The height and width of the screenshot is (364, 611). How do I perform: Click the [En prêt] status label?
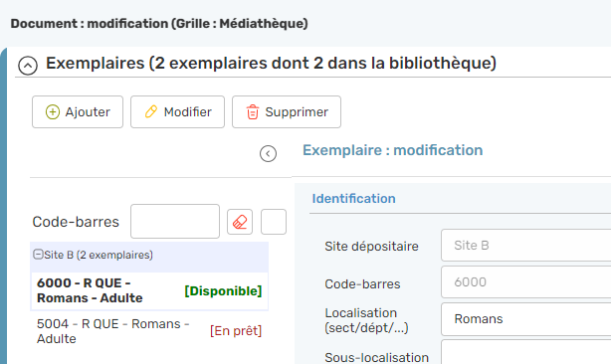pyautogui.click(x=236, y=331)
